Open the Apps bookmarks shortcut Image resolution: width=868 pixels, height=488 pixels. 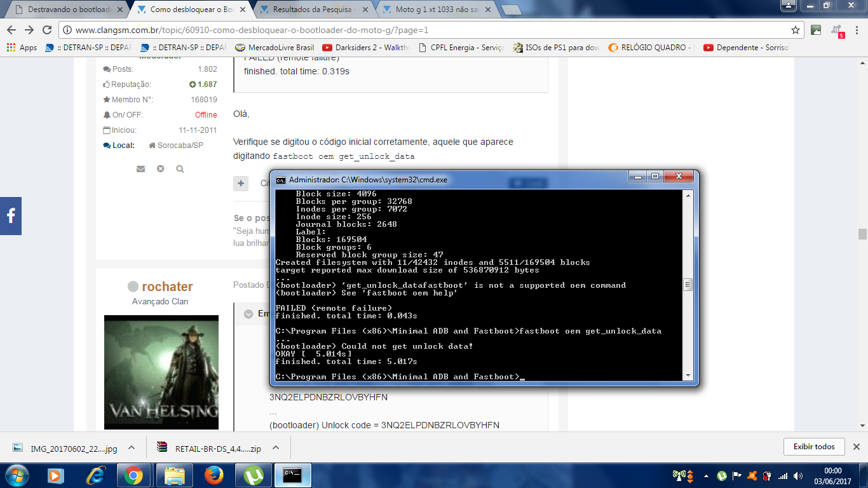click(x=22, y=48)
